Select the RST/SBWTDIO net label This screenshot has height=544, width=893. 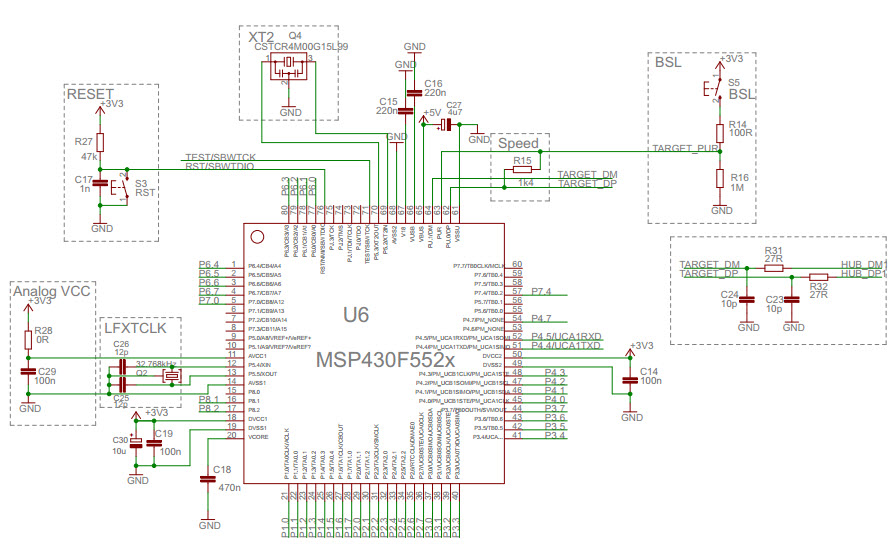pos(220,166)
